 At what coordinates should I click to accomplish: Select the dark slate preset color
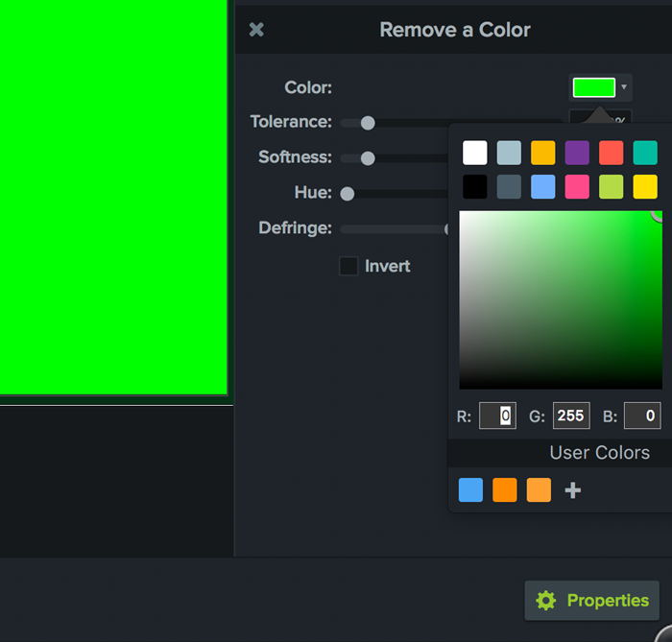(509, 187)
